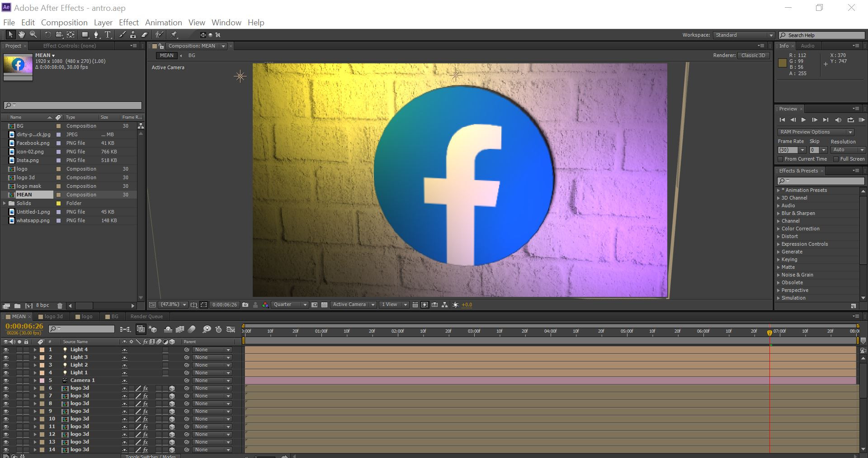868x458 pixels.
Task: Select the Rectangle shape tool
Action: (x=85, y=35)
